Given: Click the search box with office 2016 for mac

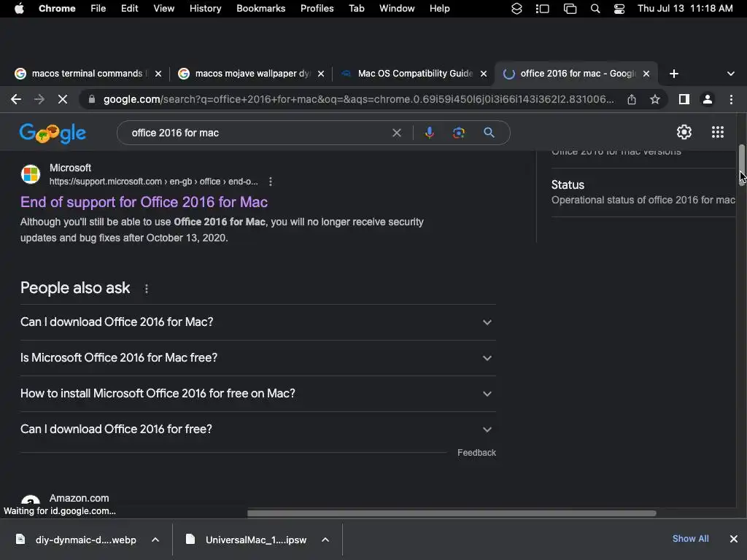Looking at the screenshot, I should (258, 133).
